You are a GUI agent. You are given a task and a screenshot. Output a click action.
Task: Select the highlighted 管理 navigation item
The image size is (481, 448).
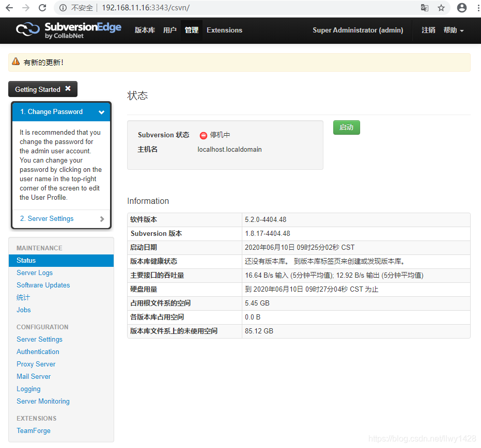point(191,30)
